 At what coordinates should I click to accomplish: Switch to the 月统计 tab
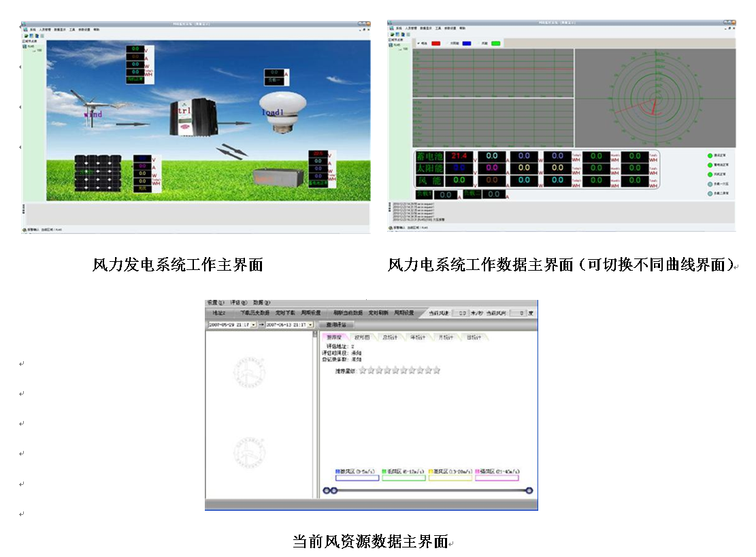pos(446,337)
